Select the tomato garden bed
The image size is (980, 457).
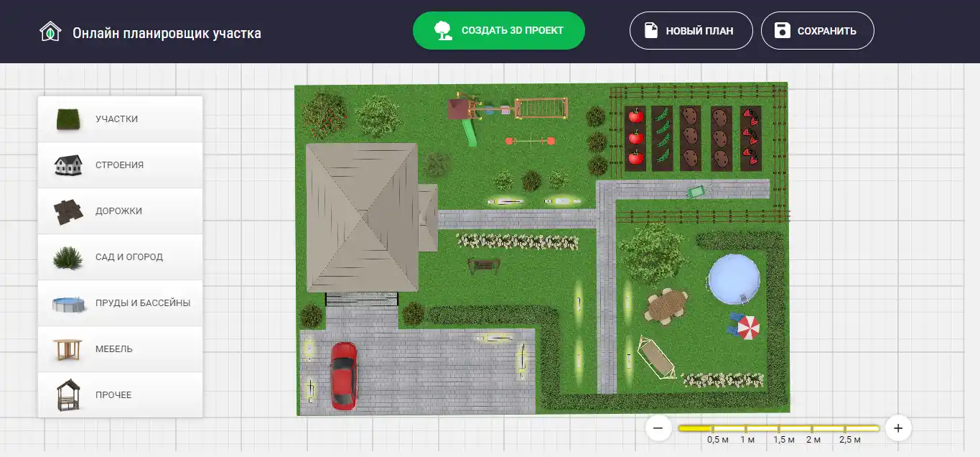point(635,138)
